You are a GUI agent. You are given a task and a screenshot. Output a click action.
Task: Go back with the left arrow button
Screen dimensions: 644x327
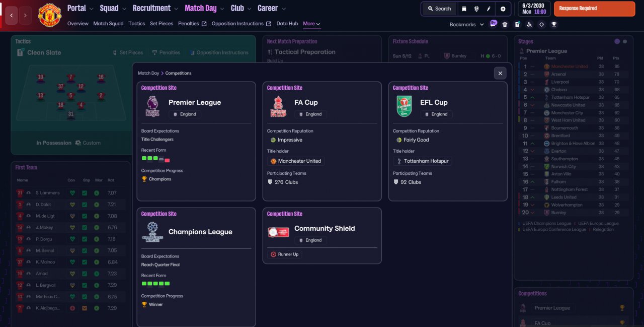coord(11,16)
